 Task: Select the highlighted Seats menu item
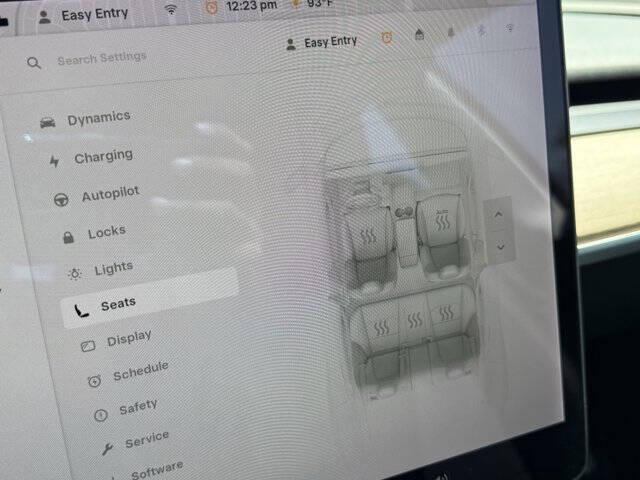(x=149, y=298)
